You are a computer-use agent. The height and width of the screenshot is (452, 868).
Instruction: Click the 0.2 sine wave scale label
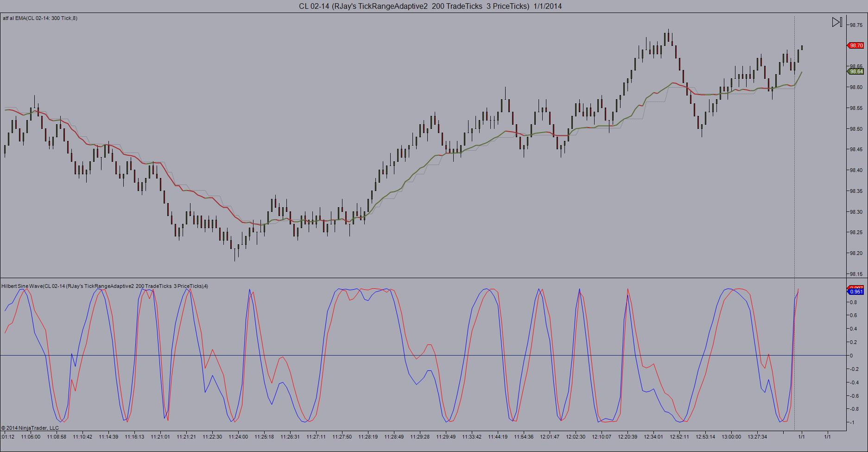pyautogui.click(x=853, y=342)
